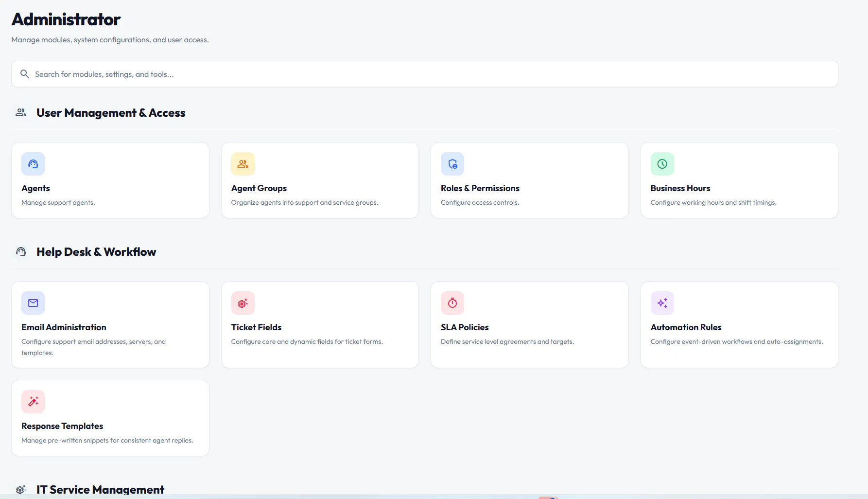The image size is (868, 499).
Task: Click 'Manage modules, system configurations' subtitle
Action: [110, 40]
